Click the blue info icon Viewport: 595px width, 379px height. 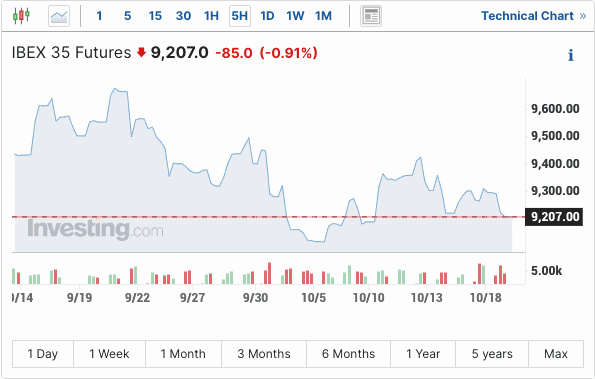point(570,55)
